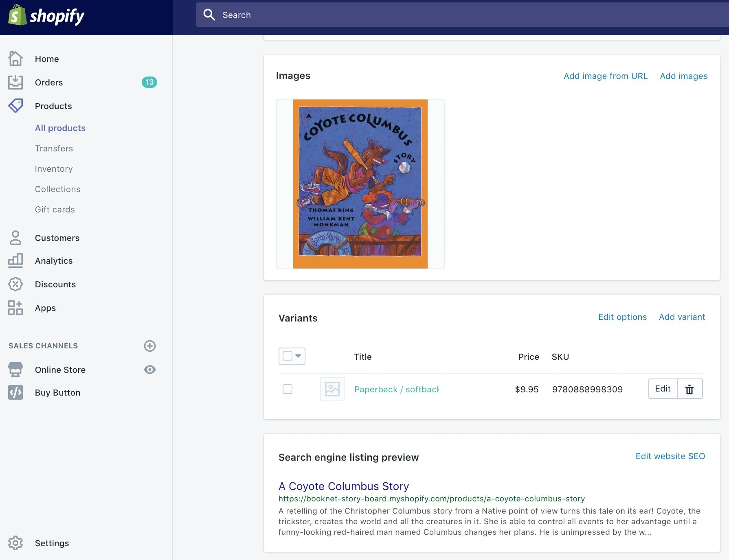Tick the Paperback / softback variant checkbox
This screenshot has width=729, height=560.
tap(288, 389)
